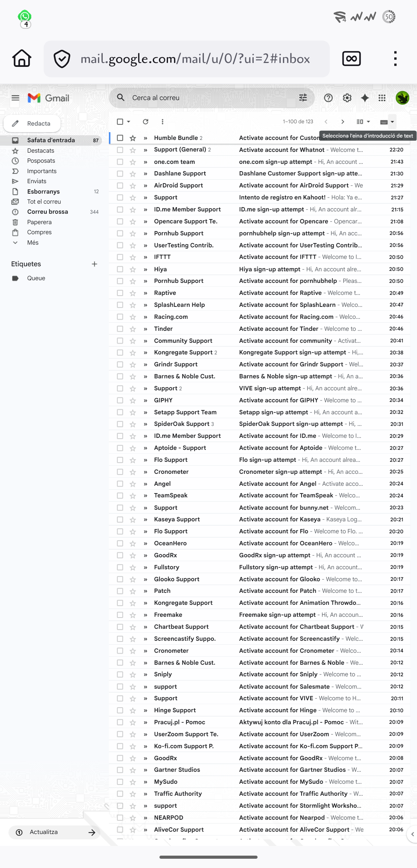Image resolution: width=417 pixels, height=868 pixels.
Task: Open the Settings gear icon
Action: (347, 98)
